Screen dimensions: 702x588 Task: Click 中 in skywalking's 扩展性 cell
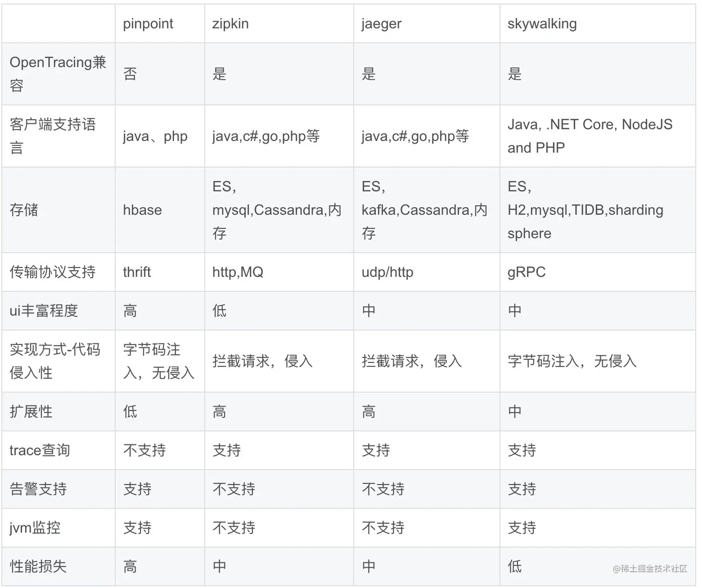(514, 412)
